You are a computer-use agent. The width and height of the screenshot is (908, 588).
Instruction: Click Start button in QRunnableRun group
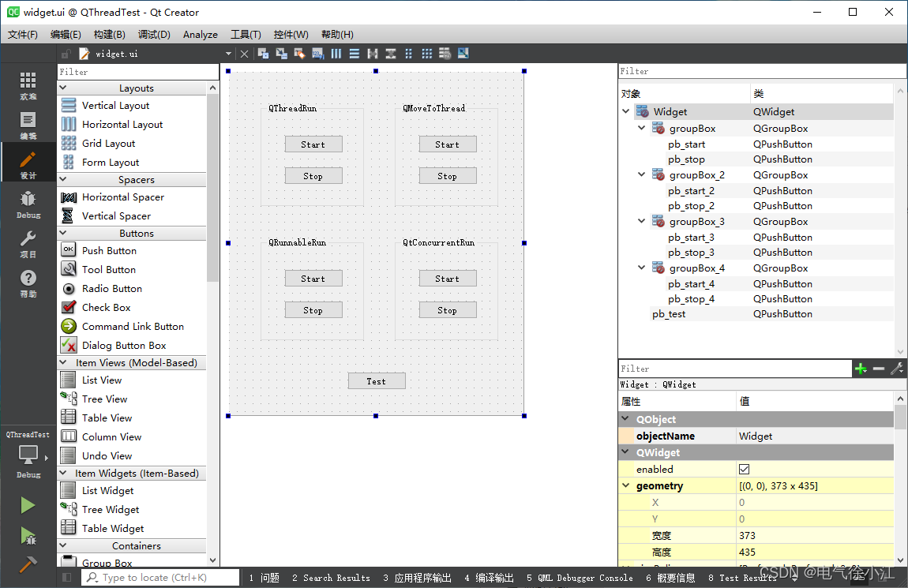(313, 279)
